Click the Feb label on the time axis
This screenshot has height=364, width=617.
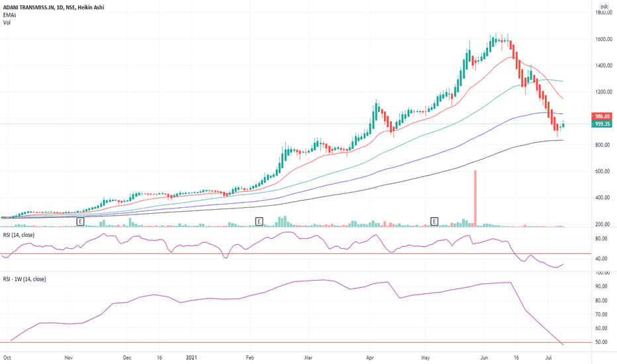(250, 357)
